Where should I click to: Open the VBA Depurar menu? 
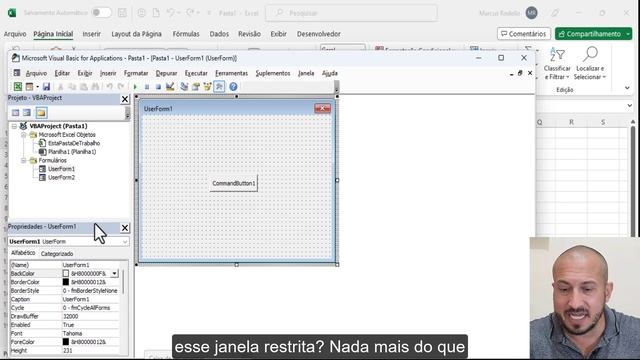click(x=167, y=73)
